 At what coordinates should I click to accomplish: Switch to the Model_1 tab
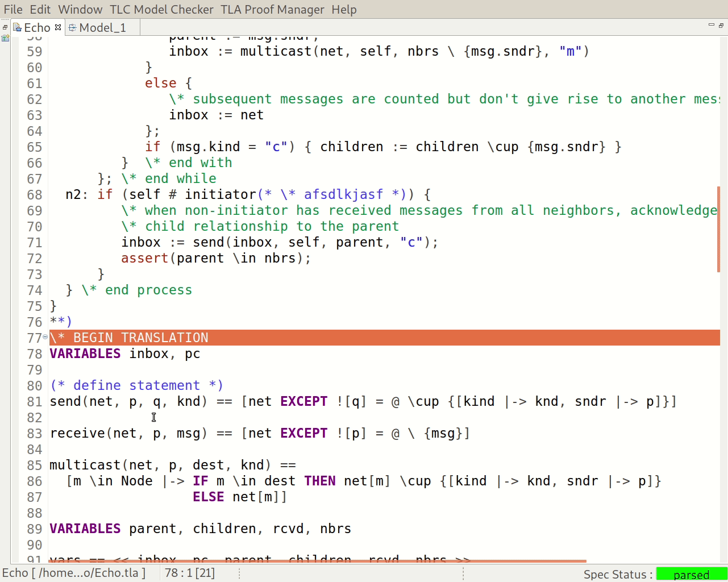(x=102, y=27)
